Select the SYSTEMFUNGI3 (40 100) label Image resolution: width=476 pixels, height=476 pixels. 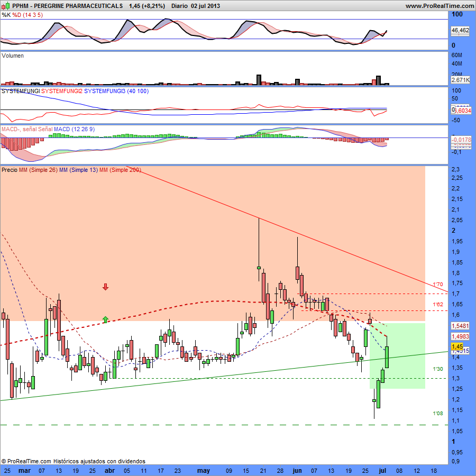point(116,91)
